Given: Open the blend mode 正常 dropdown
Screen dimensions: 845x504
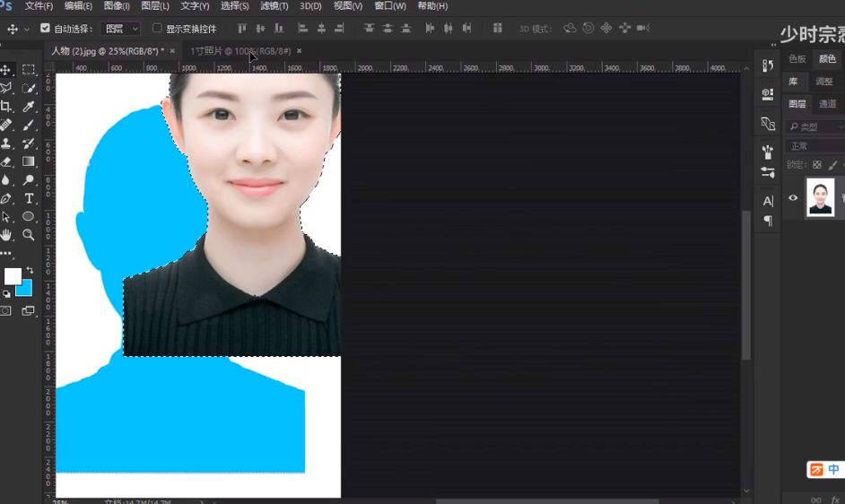Looking at the screenshot, I should pos(815,146).
